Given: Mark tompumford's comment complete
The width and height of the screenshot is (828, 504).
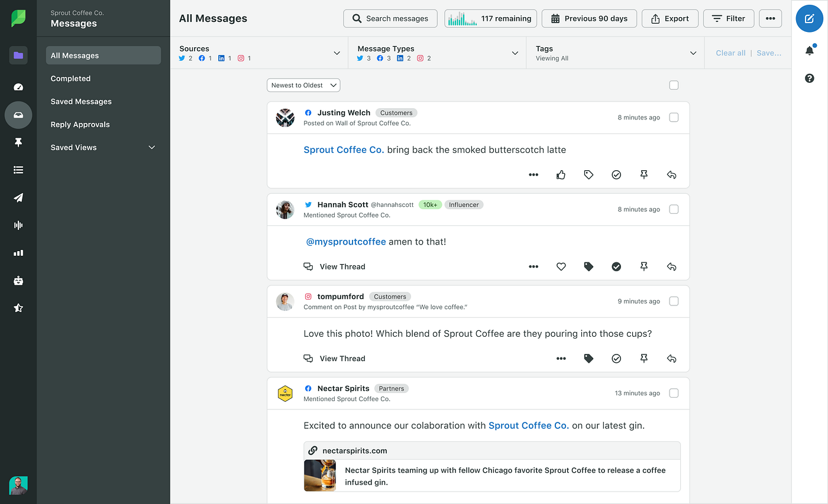Looking at the screenshot, I should [616, 359].
